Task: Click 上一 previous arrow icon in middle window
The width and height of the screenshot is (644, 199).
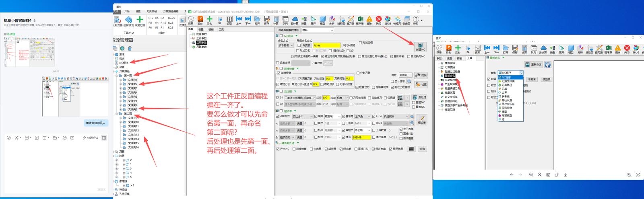Action: (239, 19)
